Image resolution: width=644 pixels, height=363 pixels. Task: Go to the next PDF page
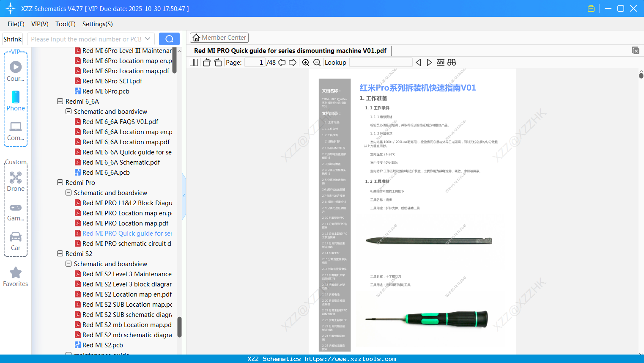coord(293,63)
